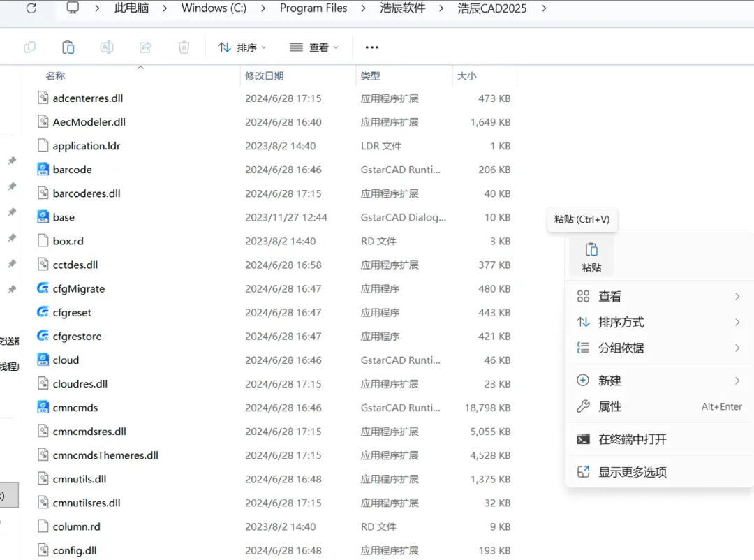Expand chevron before 此电脑 in breadcrumb
The height and width of the screenshot is (560, 754).
(x=97, y=8)
